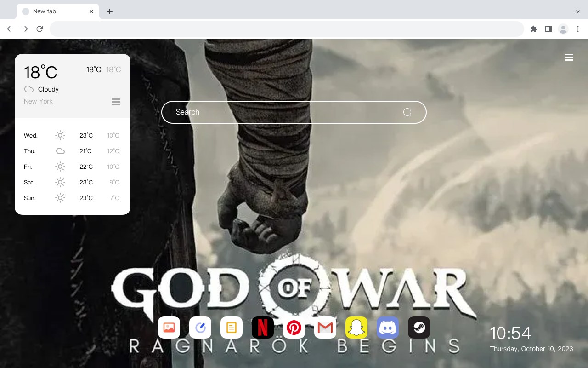Reload the current page
588x368 pixels.
[x=40, y=29]
